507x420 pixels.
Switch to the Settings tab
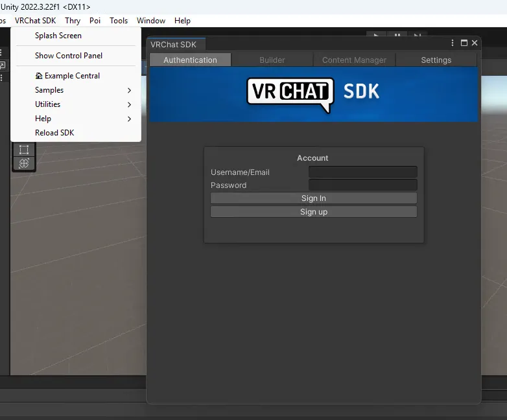pos(436,60)
